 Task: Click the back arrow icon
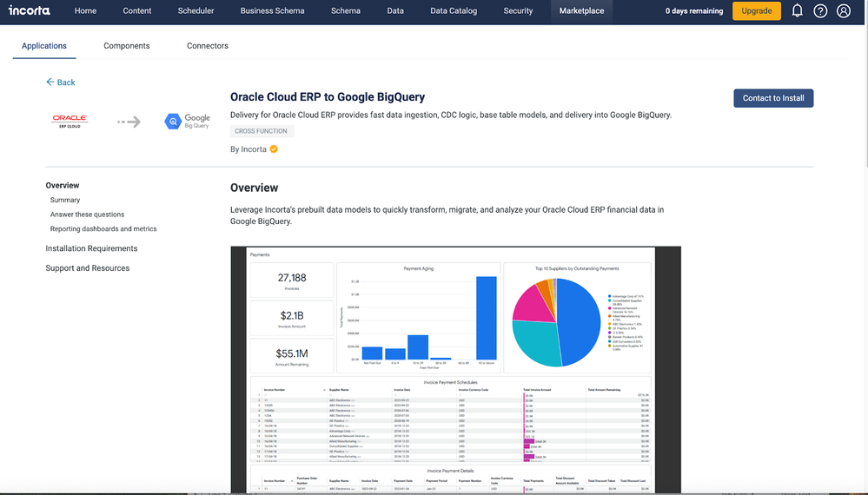(50, 82)
